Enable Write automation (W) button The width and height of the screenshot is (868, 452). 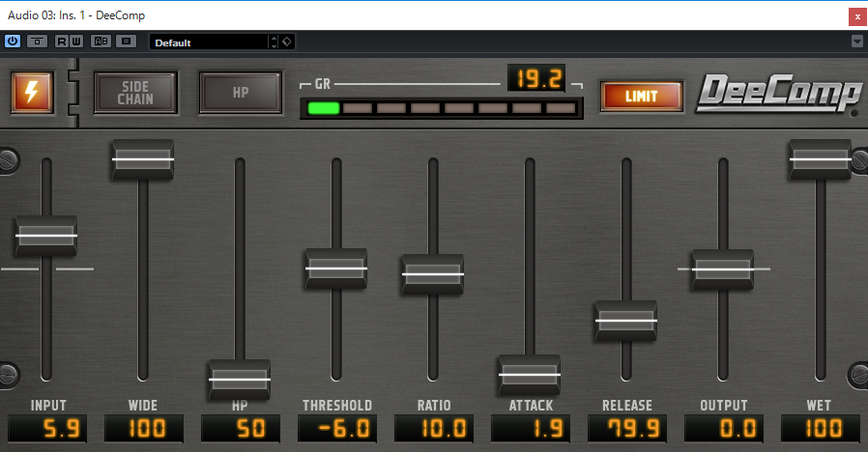pos(76,42)
